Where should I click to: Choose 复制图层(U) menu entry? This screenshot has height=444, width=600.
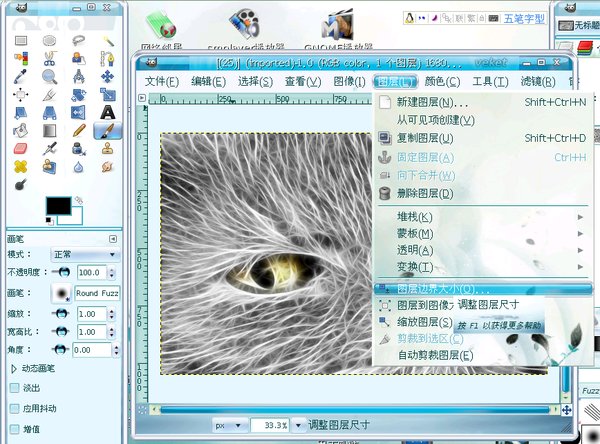[x=483, y=138]
